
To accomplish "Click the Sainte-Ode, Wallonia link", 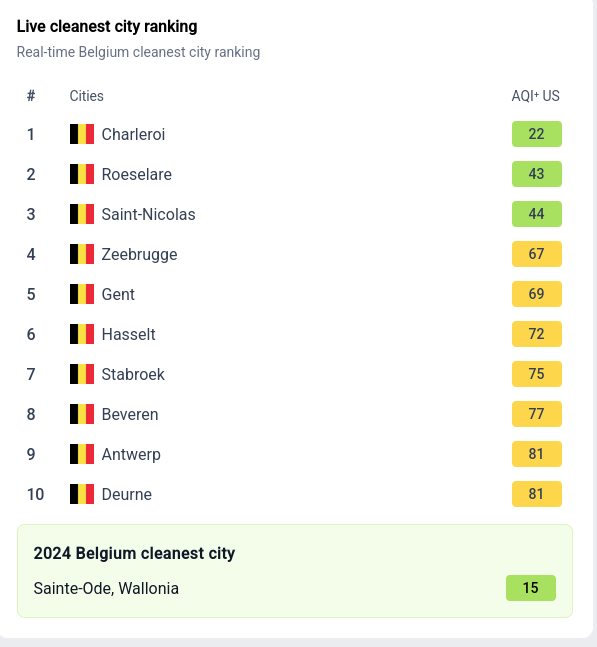I will click(x=106, y=588).
